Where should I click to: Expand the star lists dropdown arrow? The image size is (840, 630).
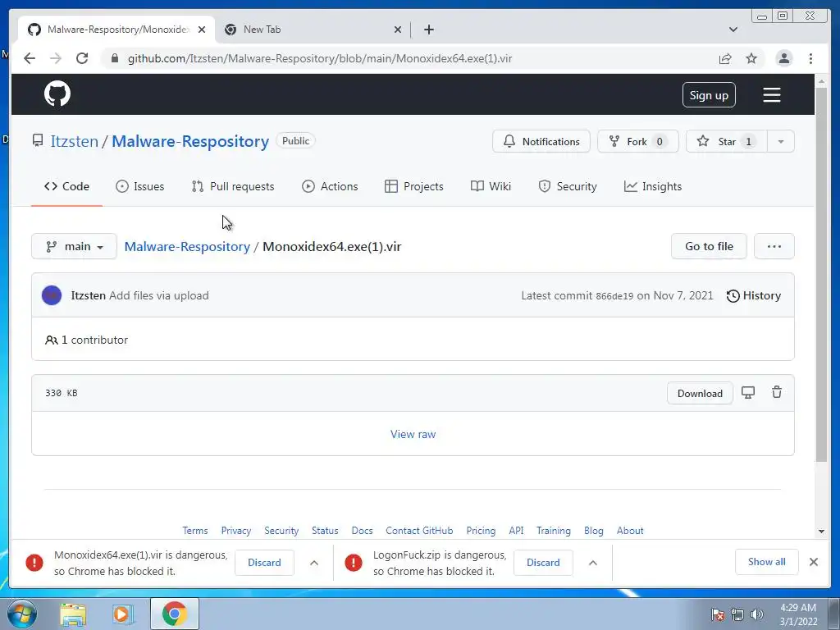781,141
